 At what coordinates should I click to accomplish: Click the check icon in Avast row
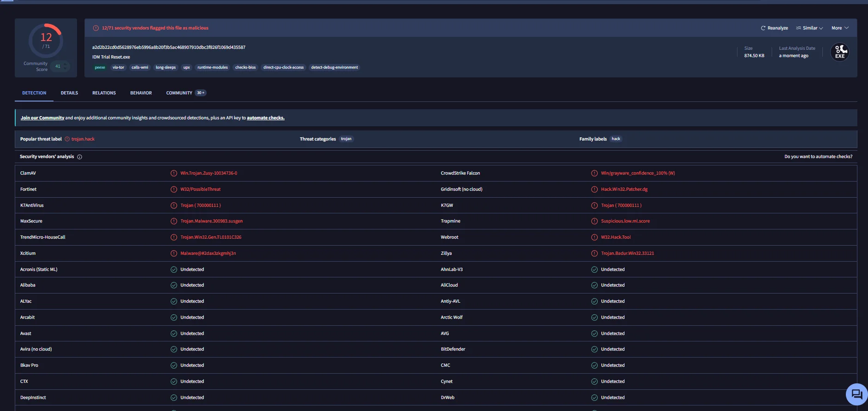[174, 334]
